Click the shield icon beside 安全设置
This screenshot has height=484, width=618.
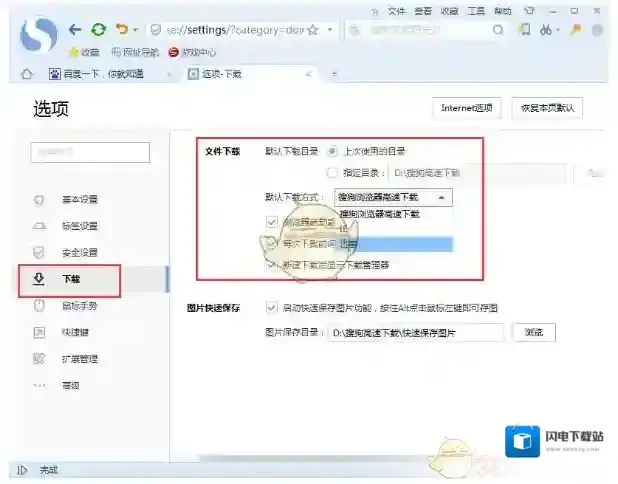pyautogui.click(x=39, y=252)
